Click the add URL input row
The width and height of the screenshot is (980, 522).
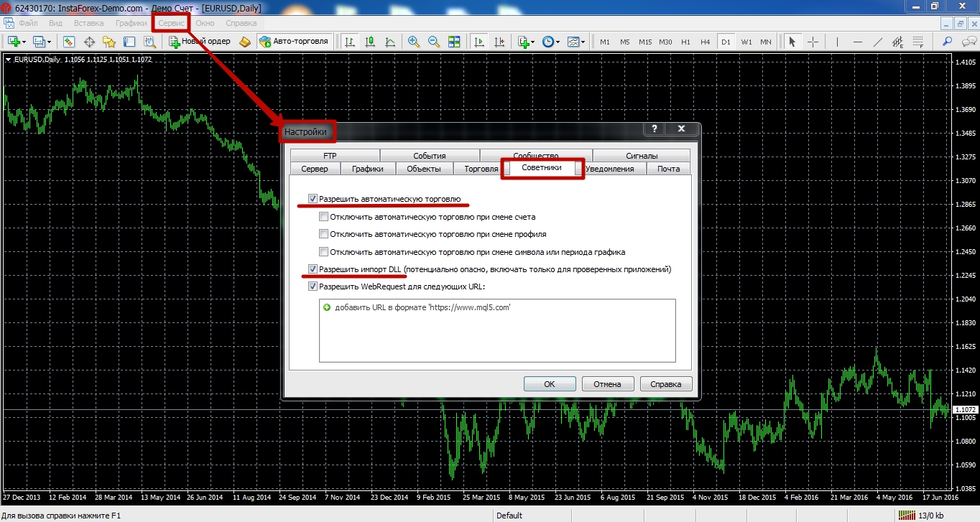coord(422,307)
